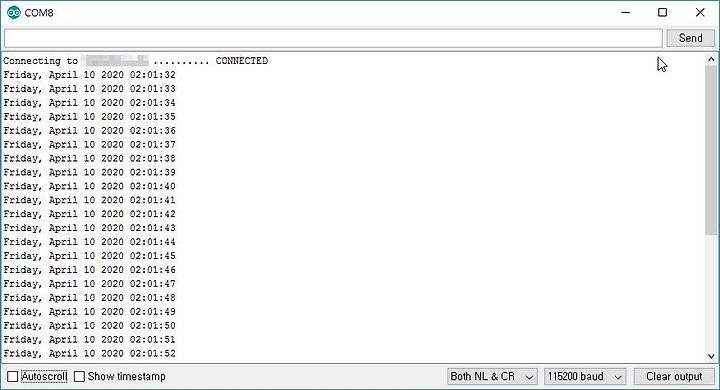Viewport: 720px width, 390px height.
Task: Click the line ending 02:01:48
Action: pos(90,298)
